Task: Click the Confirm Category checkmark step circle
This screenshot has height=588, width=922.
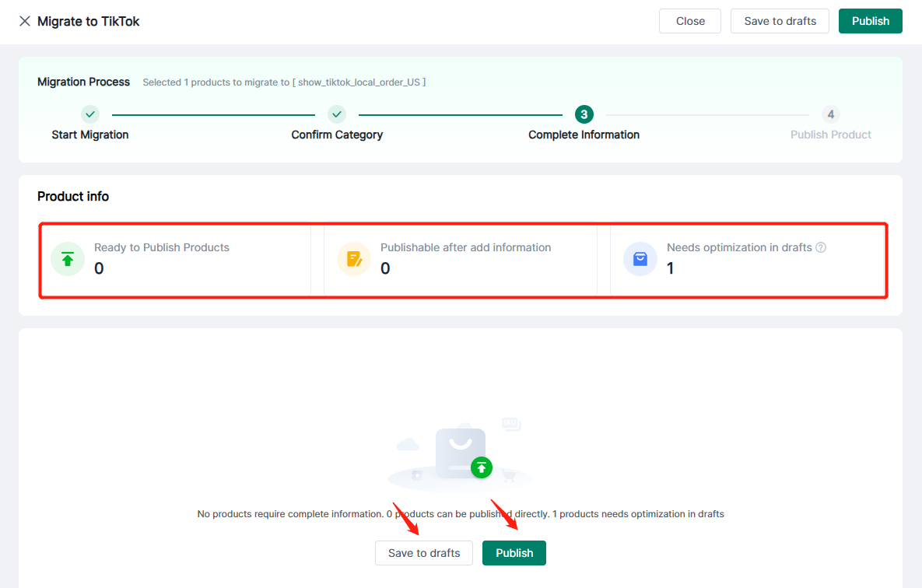Action: coord(337,114)
